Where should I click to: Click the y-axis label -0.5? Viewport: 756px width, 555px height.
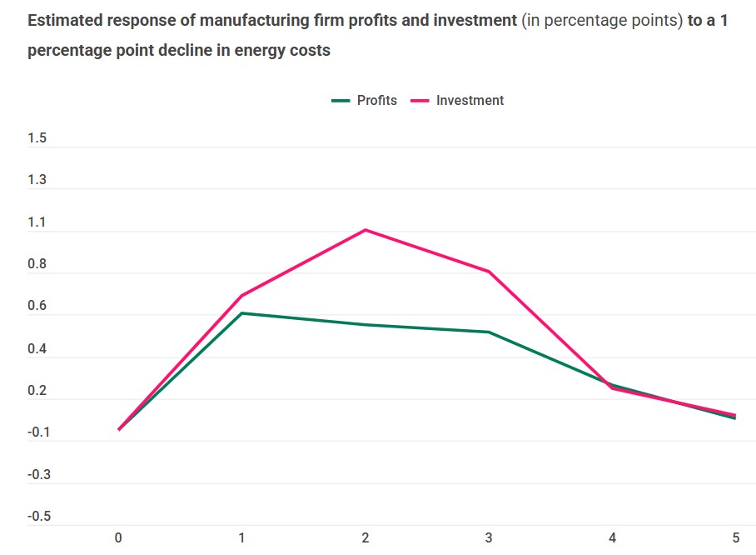(39, 517)
